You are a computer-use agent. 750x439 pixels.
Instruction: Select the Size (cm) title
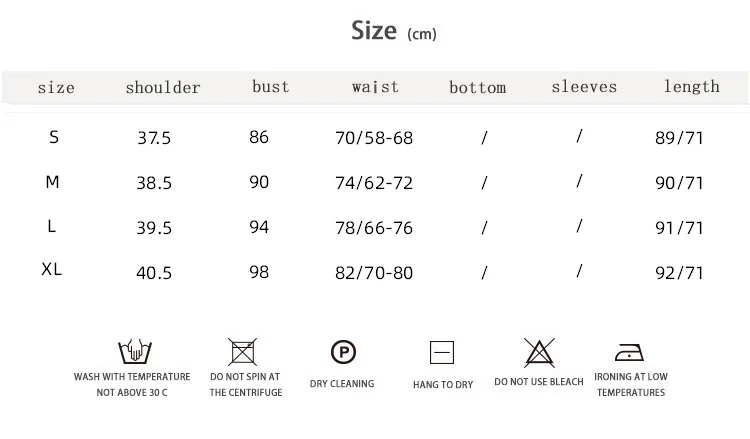click(x=394, y=31)
